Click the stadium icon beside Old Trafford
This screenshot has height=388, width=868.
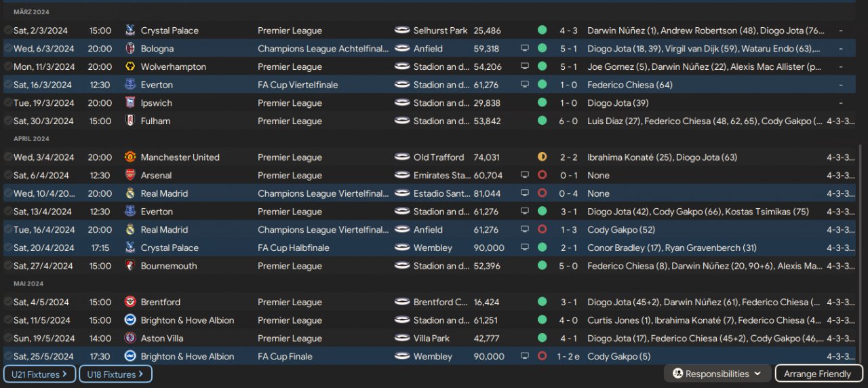pos(402,157)
